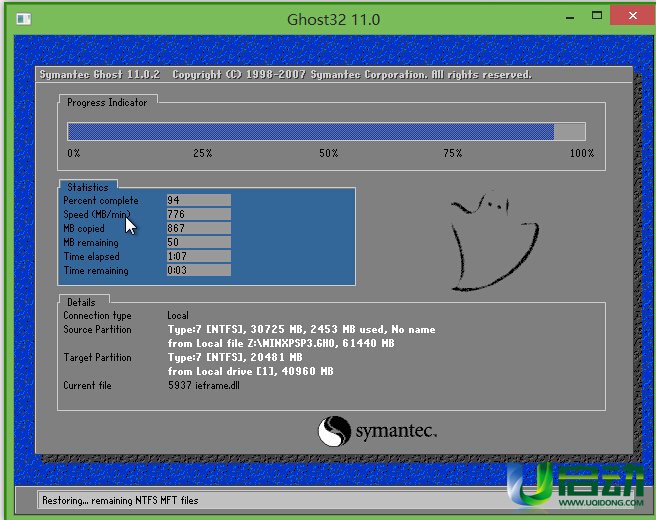Click the source line with 30725 MB
This screenshot has height=520, width=656.
pyautogui.click(x=302, y=330)
